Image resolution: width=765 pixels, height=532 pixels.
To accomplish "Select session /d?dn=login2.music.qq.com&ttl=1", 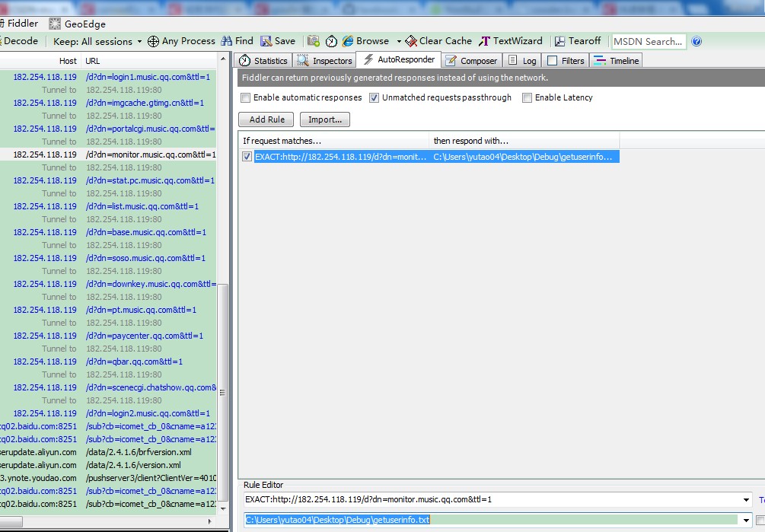I will pyautogui.click(x=108, y=413).
